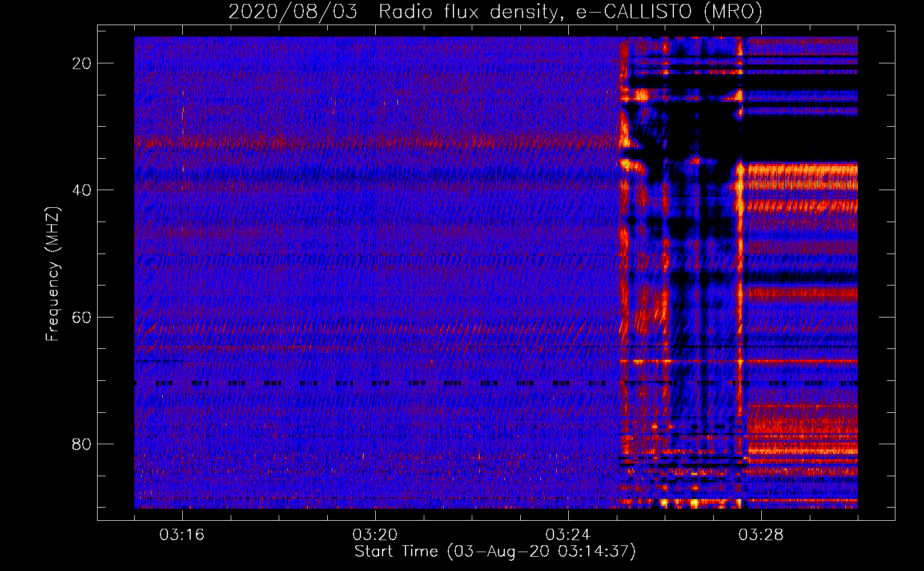Click the 80 MHz frequency tick label

click(x=82, y=444)
